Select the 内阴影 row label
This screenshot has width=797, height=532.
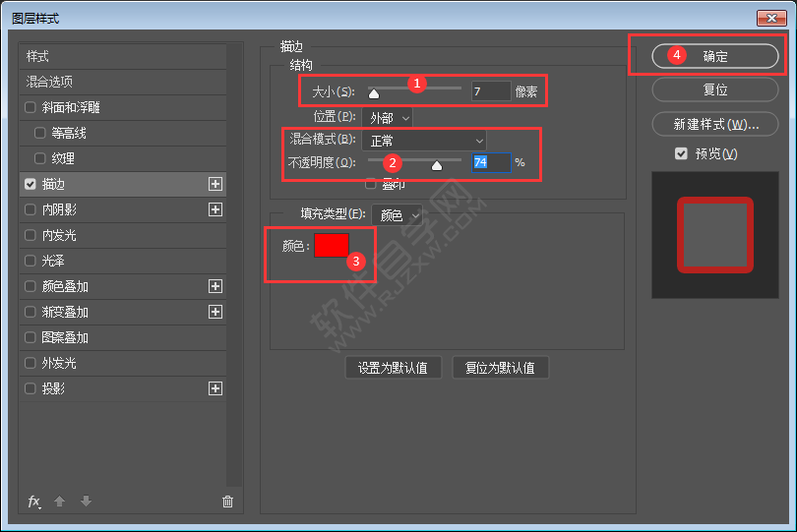pyautogui.click(x=59, y=209)
